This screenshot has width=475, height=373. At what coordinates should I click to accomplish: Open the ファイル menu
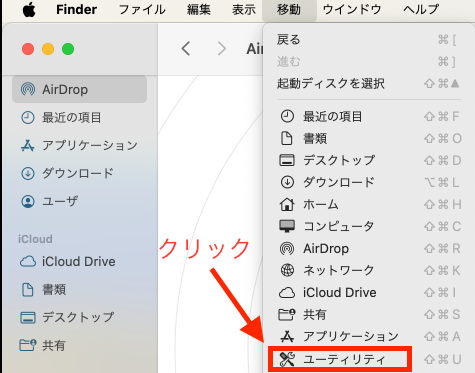142,9
